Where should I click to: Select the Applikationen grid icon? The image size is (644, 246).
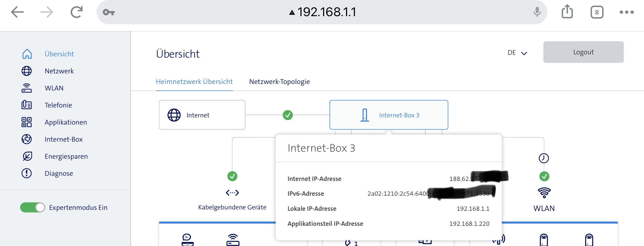click(27, 122)
